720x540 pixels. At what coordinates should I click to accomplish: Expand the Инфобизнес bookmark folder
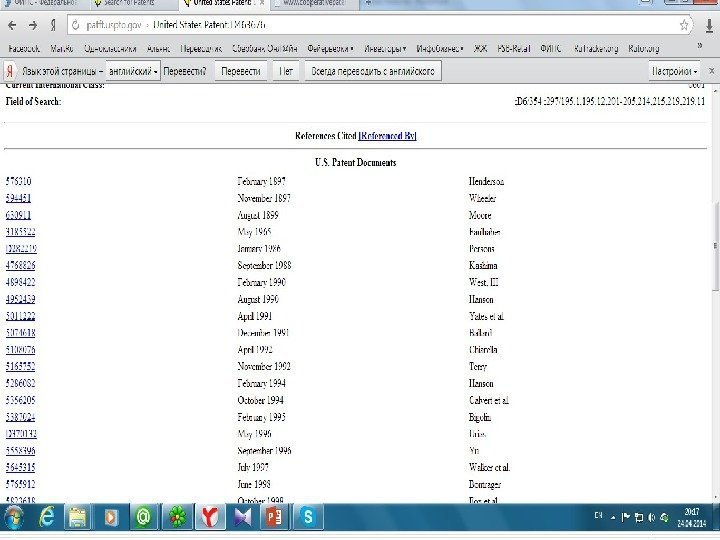440,48
